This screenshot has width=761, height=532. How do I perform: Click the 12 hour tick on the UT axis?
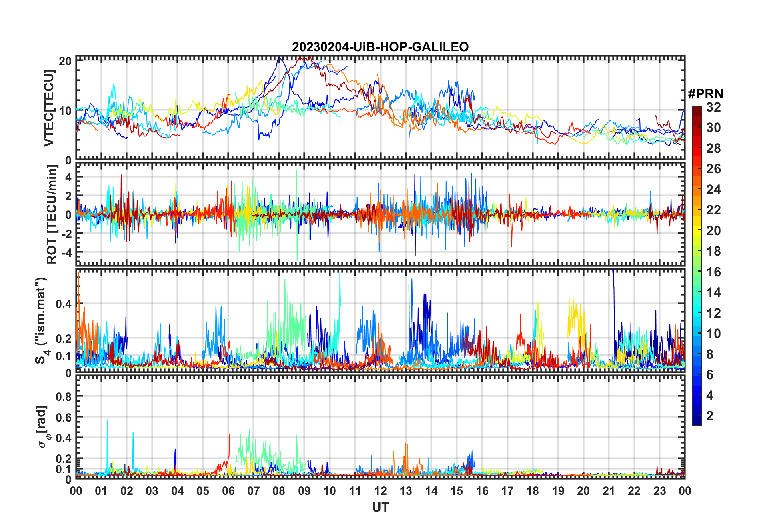coord(380,491)
